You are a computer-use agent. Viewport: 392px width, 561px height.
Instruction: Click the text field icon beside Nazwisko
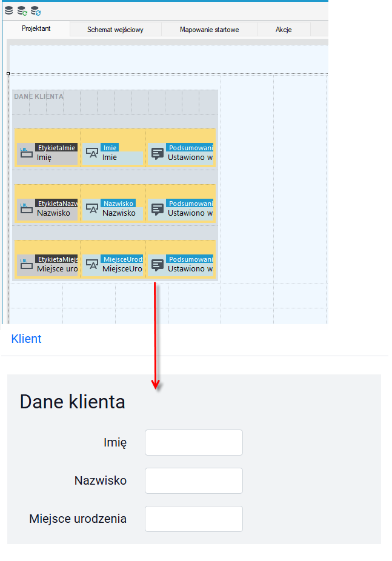pyautogui.click(x=92, y=209)
